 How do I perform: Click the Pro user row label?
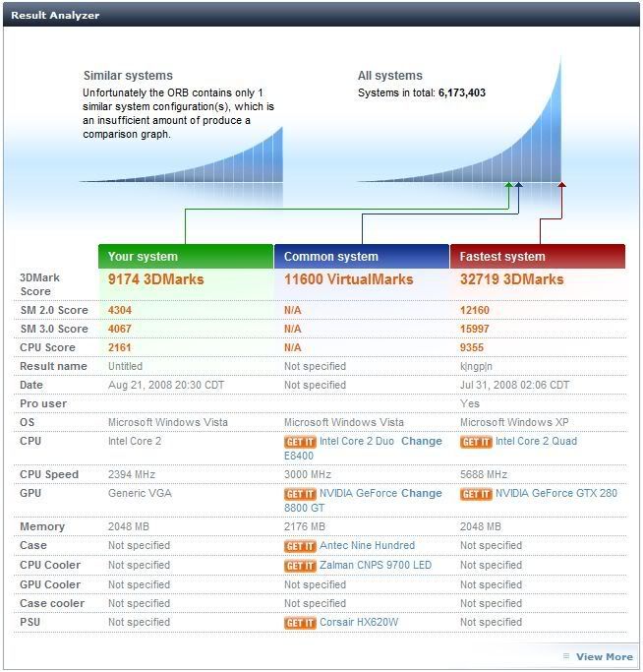point(43,403)
